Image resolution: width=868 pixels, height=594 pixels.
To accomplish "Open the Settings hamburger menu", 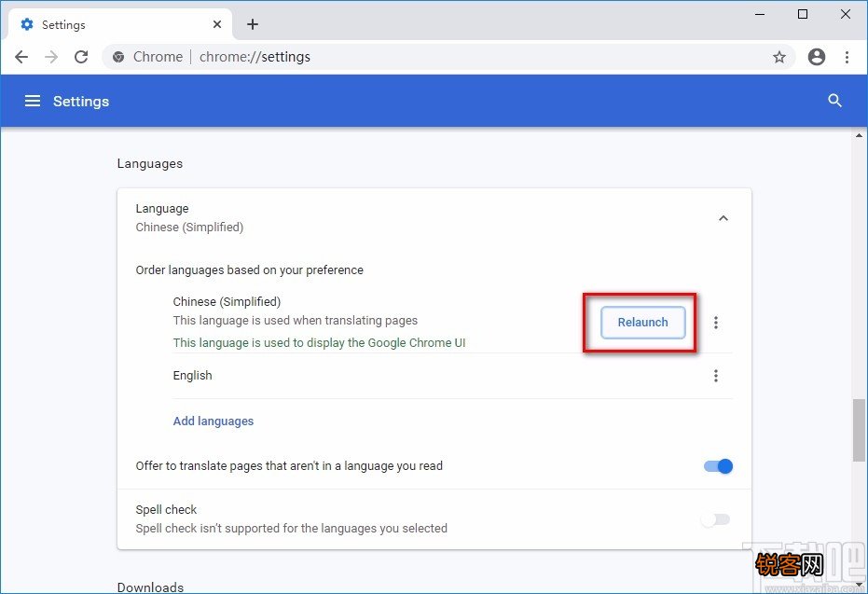I will (33, 101).
